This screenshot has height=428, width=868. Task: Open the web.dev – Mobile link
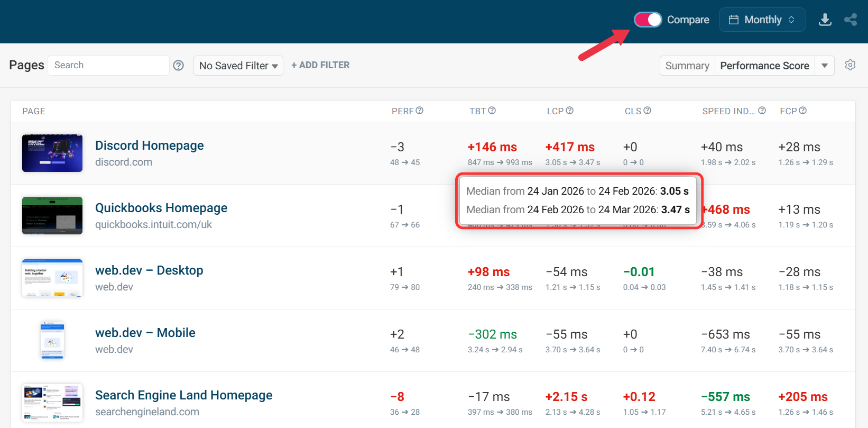(145, 333)
